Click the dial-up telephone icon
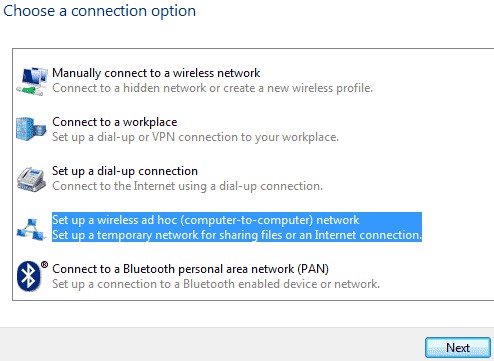 pos(31,179)
